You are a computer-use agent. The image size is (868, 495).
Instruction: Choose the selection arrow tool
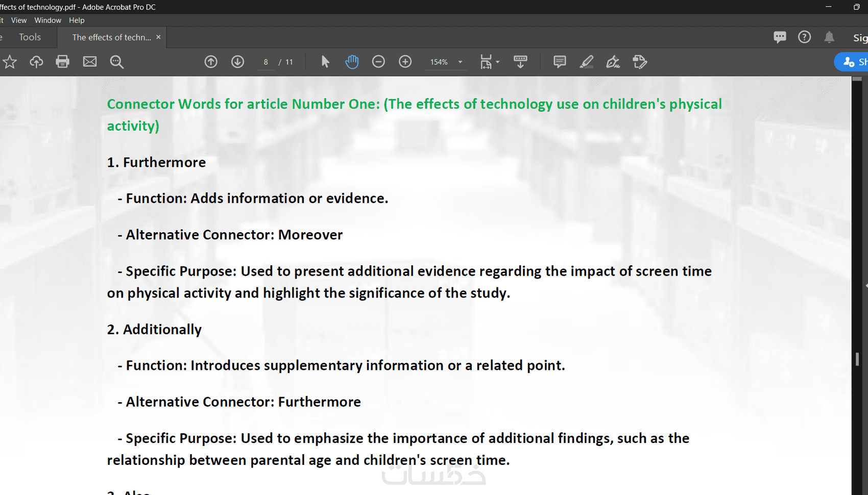(325, 62)
